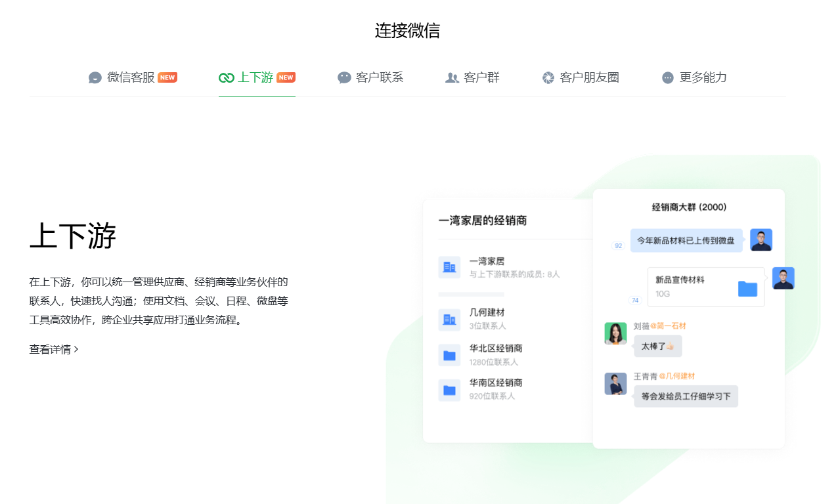Screen dimensions: 838x504
Task: Click the 华南区经销商 folder icon
Action: coord(449,390)
